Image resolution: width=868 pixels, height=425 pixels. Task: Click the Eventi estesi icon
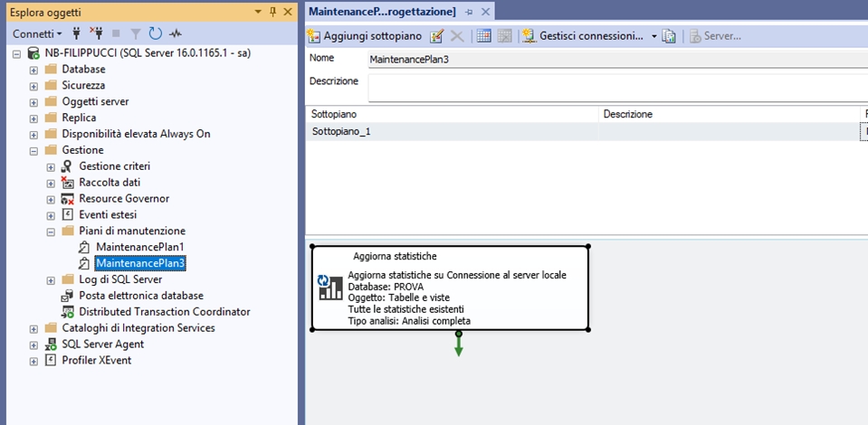point(68,214)
